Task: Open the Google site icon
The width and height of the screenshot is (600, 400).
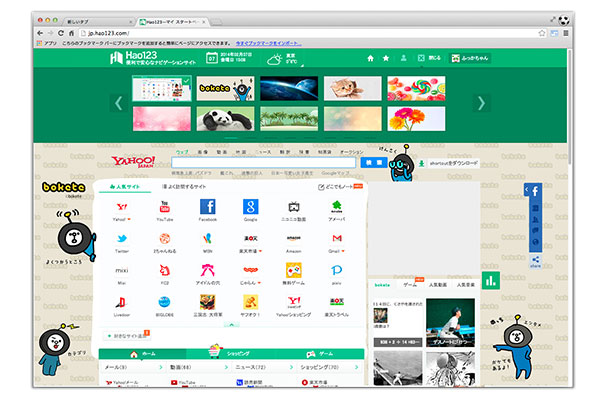Action: click(x=251, y=207)
